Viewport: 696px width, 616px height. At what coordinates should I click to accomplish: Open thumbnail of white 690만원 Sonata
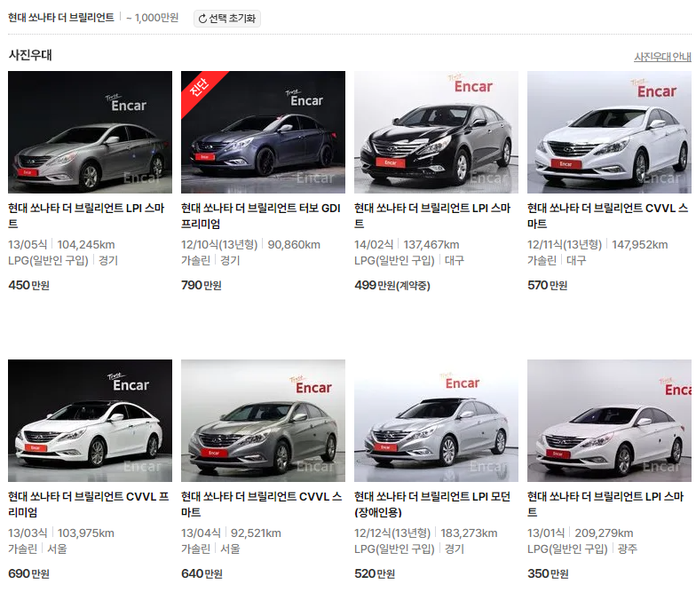coord(91,421)
